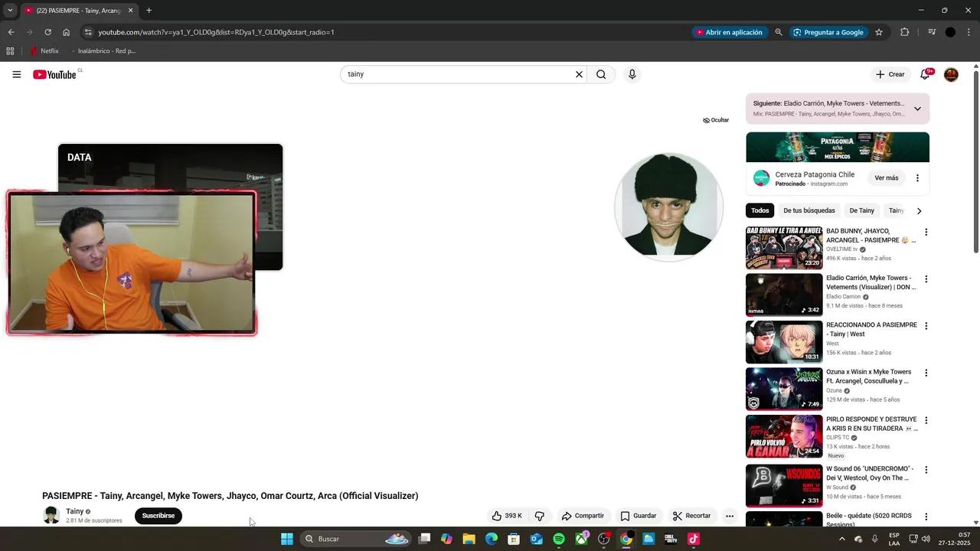Open options menu for REACCIONANDO A PASIEMPRE video
Image resolution: width=980 pixels, height=551 pixels.
click(x=926, y=326)
